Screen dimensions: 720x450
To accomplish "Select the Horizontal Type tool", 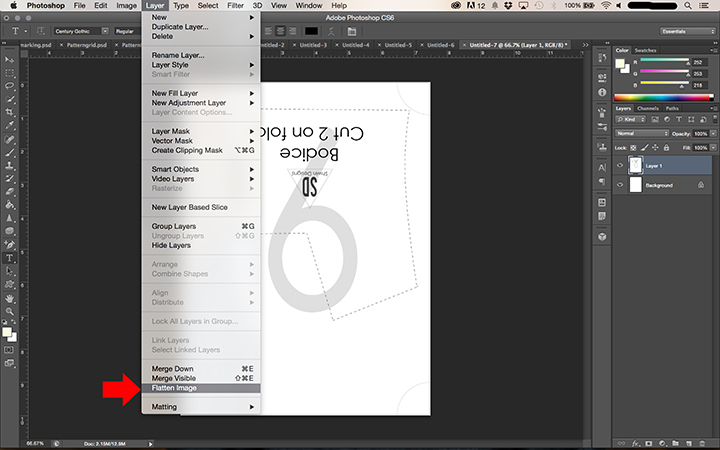I will [x=9, y=258].
